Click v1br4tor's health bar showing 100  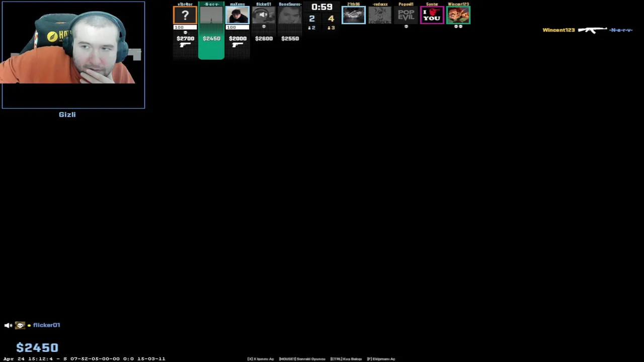pyautogui.click(x=185, y=27)
